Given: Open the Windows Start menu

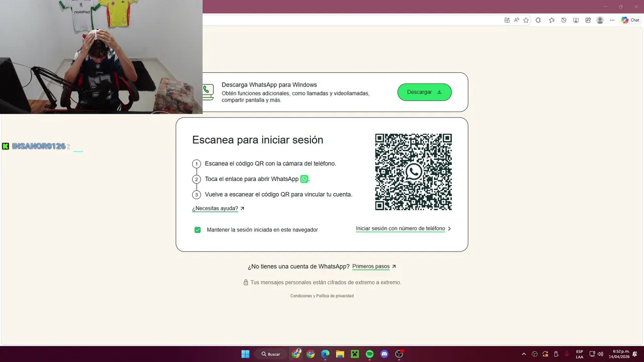Looking at the screenshot, I should (x=245, y=354).
